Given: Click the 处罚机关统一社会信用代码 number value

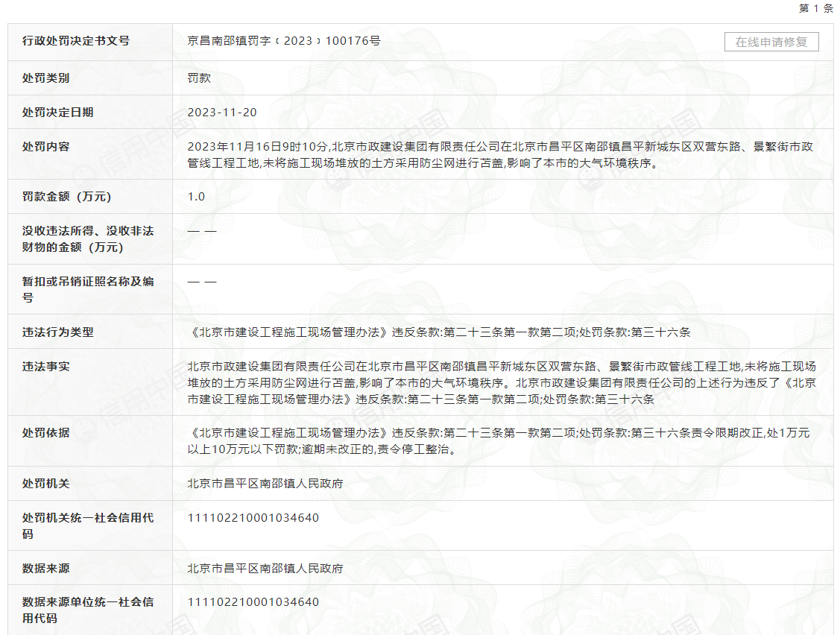Looking at the screenshot, I should click(253, 518).
